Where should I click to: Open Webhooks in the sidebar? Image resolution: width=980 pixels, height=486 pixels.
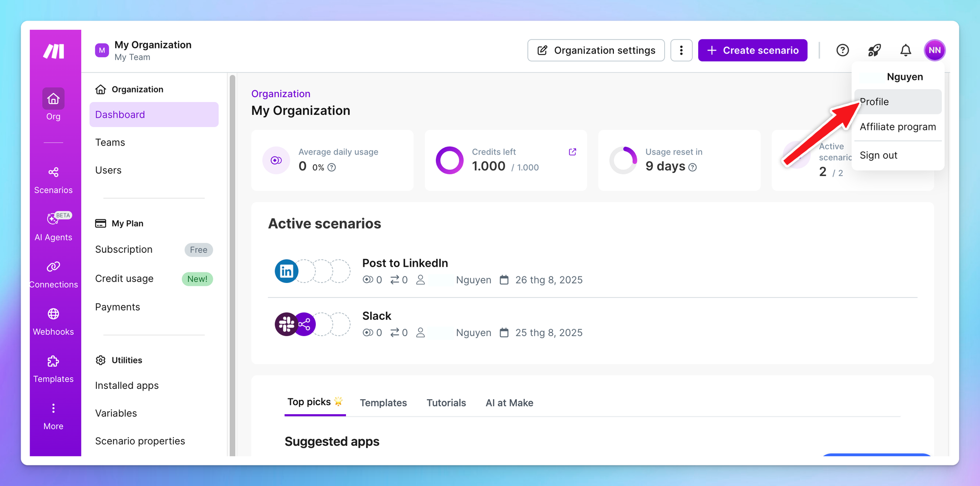pyautogui.click(x=53, y=322)
